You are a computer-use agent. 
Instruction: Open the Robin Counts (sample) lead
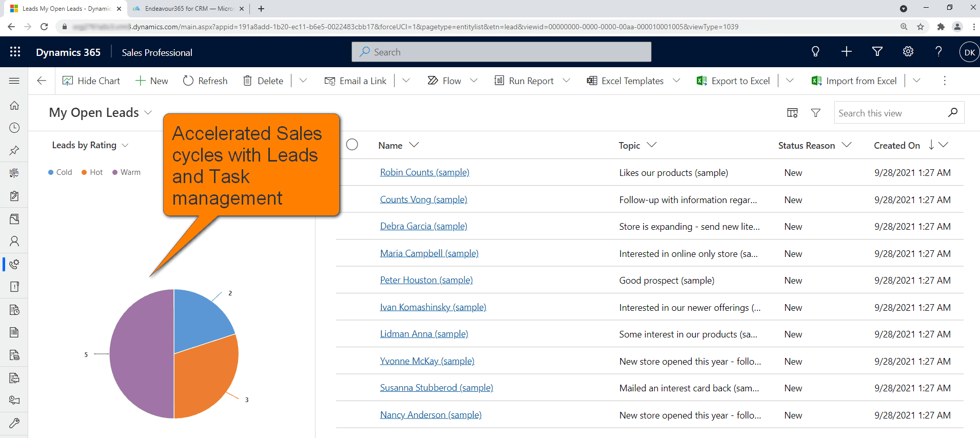424,172
